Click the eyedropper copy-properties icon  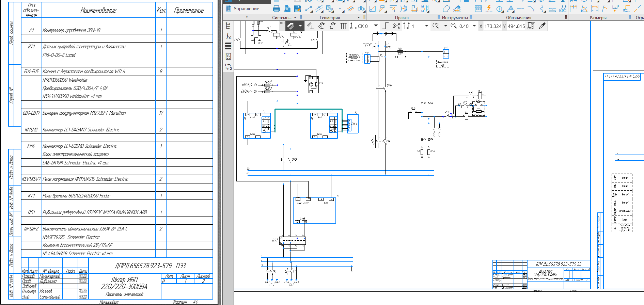[542, 26]
